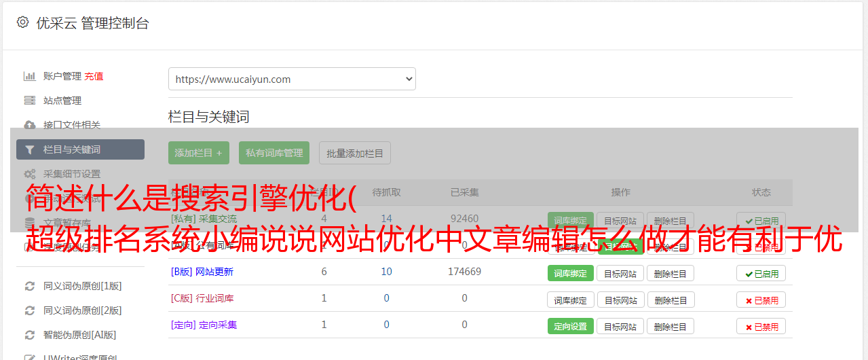The image size is (868, 360).
Task: Click 目标网站 for 定向采集 row
Action: coord(620,326)
